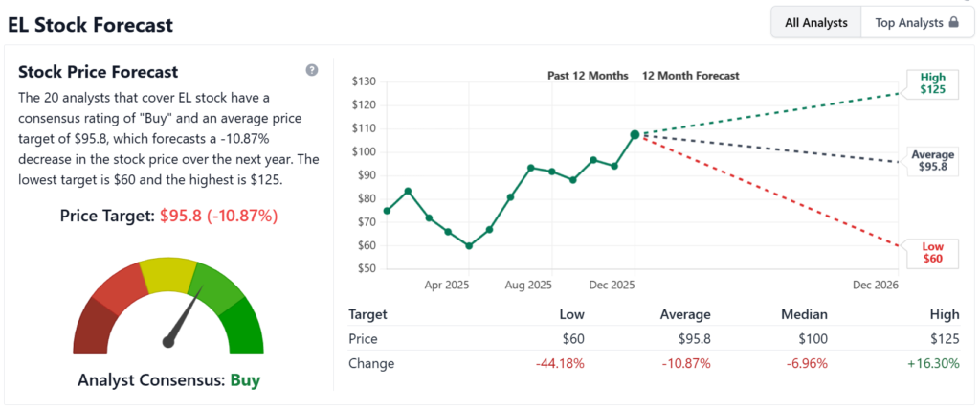Click the gauge needle pivot

coord(169,340)
